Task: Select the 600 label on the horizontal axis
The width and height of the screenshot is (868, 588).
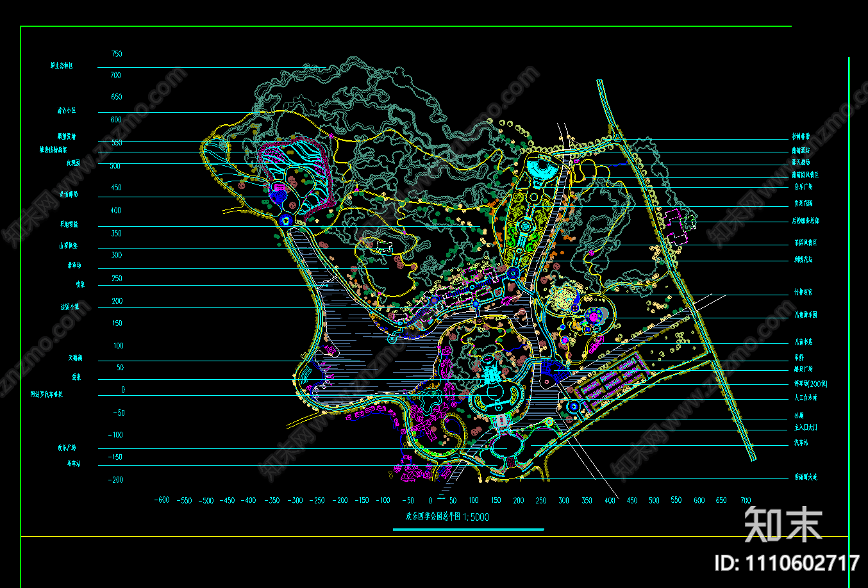Action: (x=700, y=500)
